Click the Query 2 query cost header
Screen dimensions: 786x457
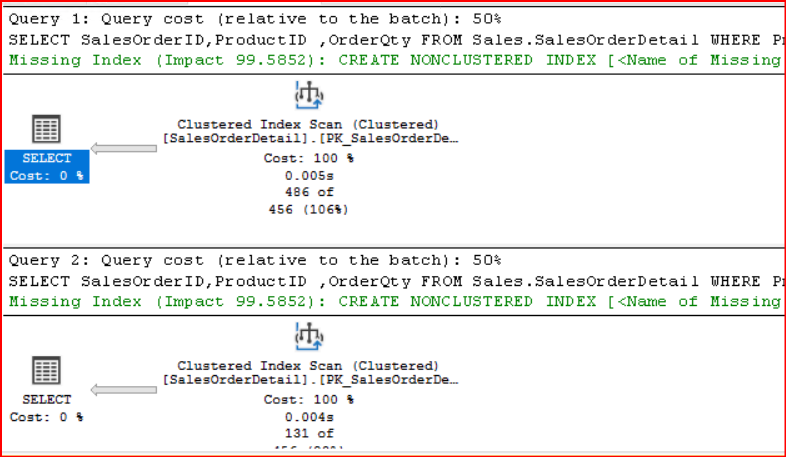point(255,260)
